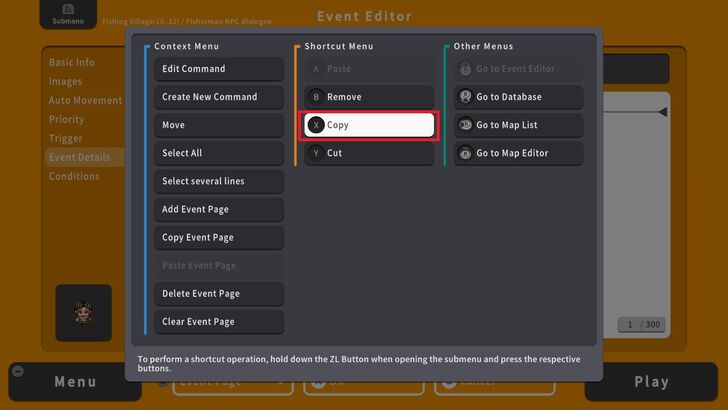Open the Menu button
This screenshot has width=728, height=410.
click(75, 382)
